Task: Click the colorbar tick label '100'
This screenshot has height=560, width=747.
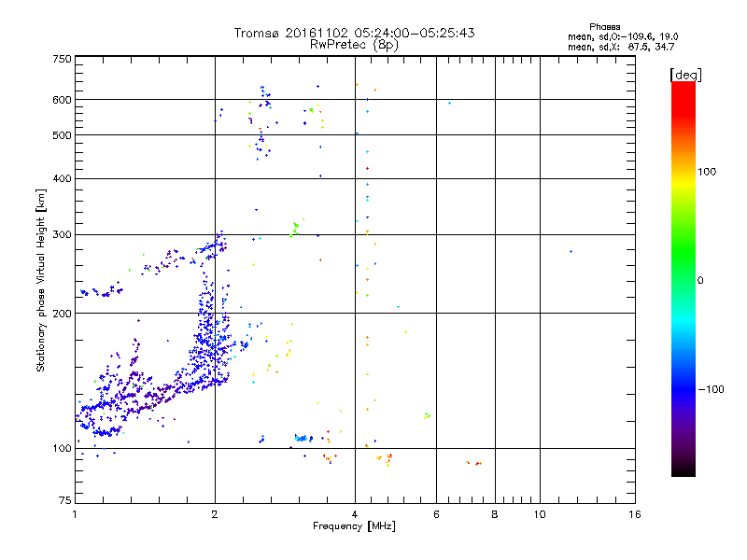Action: click(707, 172)
